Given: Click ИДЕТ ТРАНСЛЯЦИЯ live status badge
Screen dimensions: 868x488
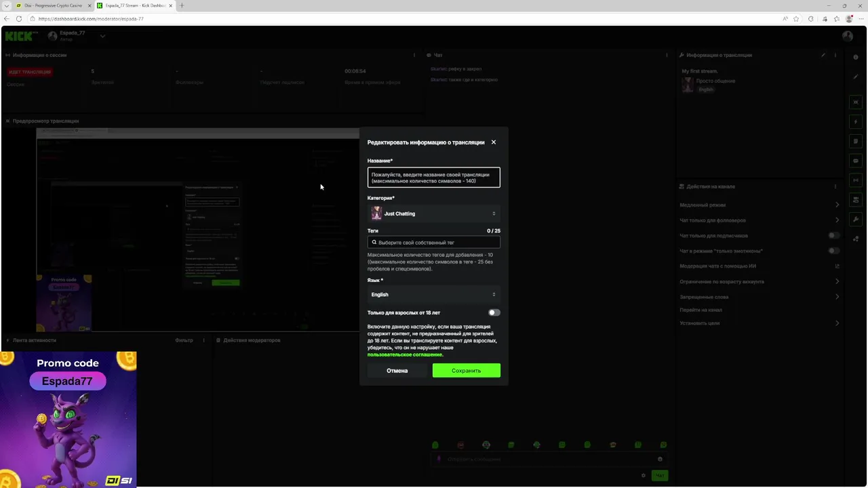Looking at the screenshot, I should 30,72.
